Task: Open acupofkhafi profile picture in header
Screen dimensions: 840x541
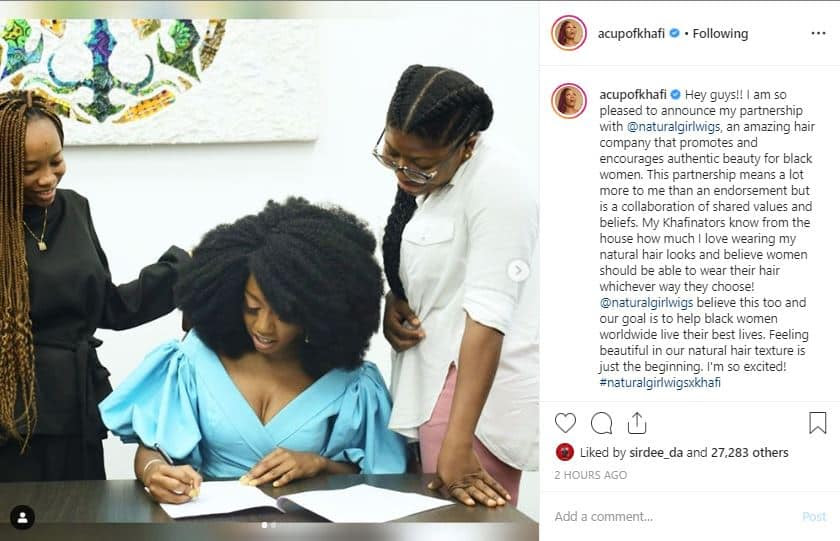Action: [x=568, y=33]
